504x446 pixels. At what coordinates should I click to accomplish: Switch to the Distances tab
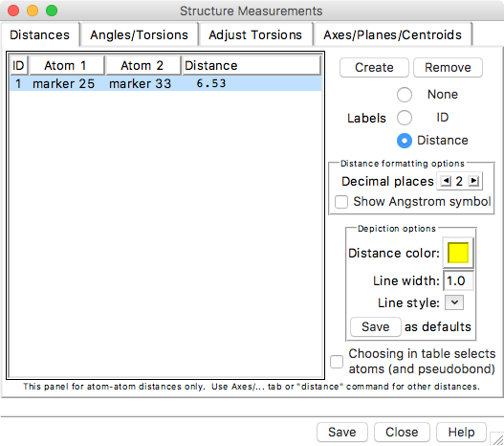(39, 34)
